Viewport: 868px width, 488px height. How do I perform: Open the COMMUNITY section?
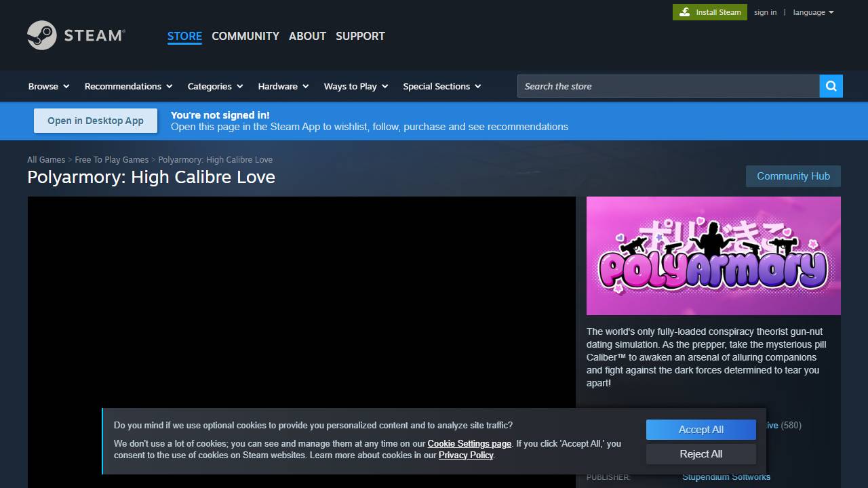[245, 36]
